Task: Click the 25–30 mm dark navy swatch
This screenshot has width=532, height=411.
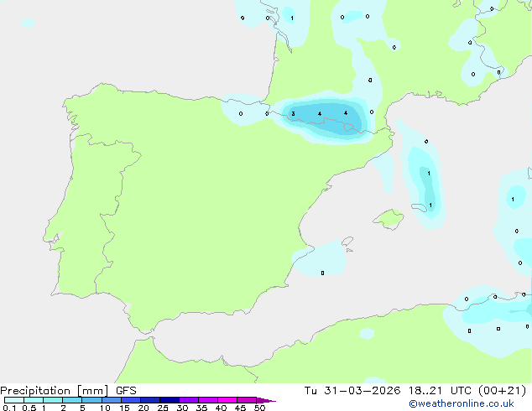Action: pos(170,400)
